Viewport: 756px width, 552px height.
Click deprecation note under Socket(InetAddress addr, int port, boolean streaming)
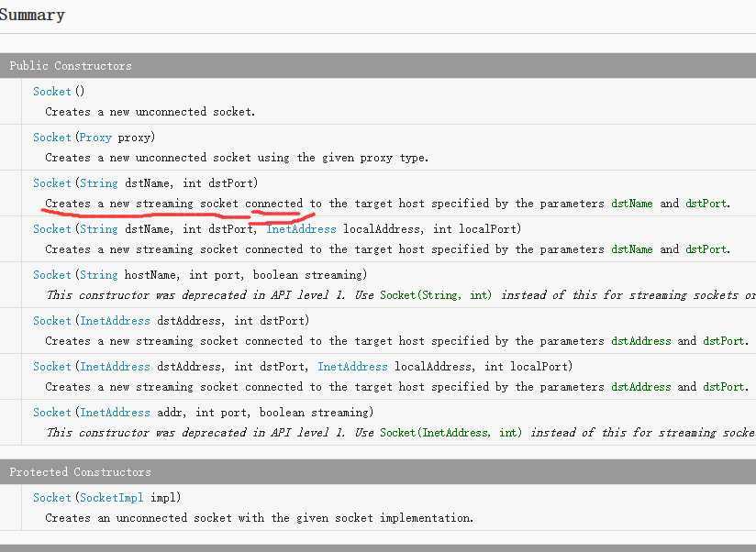tap(401, 432)
